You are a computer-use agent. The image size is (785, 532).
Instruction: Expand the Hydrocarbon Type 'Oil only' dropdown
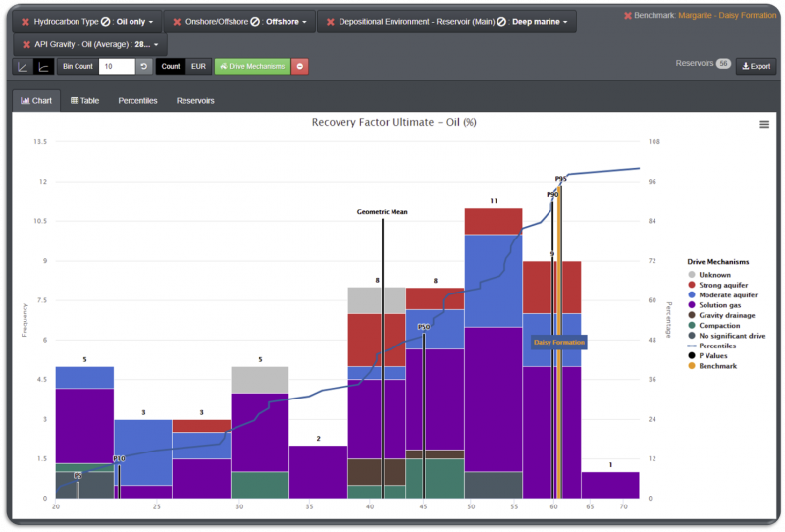[x=133, y=21]
